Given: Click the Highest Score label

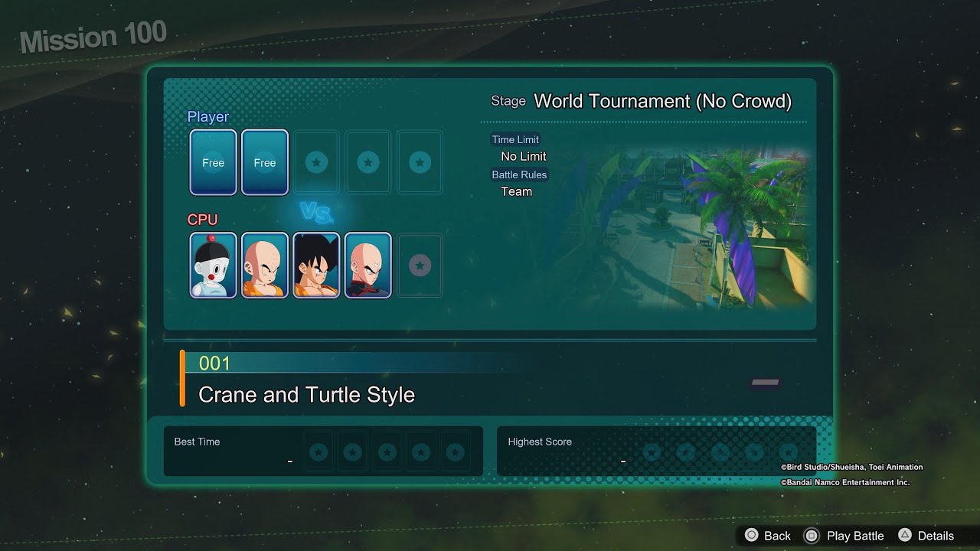Looking at the screenshot, I should pyautogui.click(x=540, y=442).
